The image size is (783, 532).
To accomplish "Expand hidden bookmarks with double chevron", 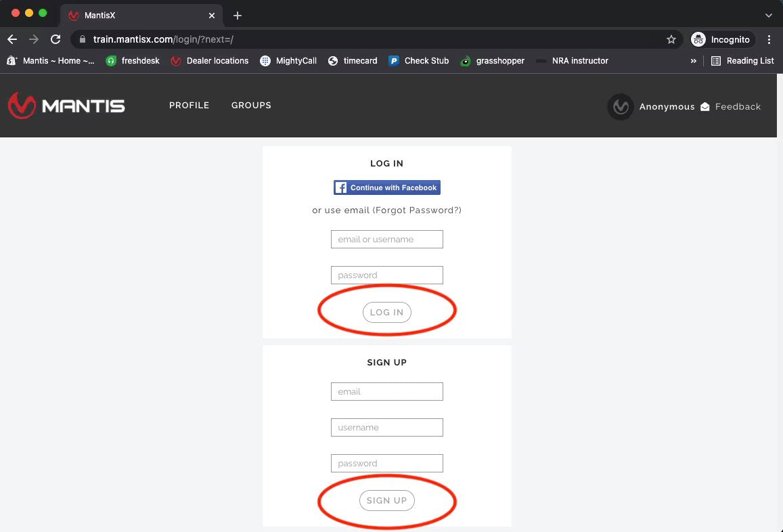I will tap(693, 61).
